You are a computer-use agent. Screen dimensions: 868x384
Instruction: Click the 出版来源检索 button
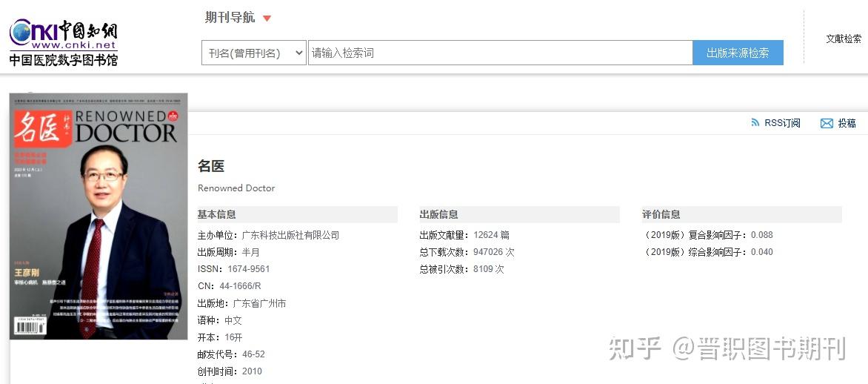(x=738, y=53)
